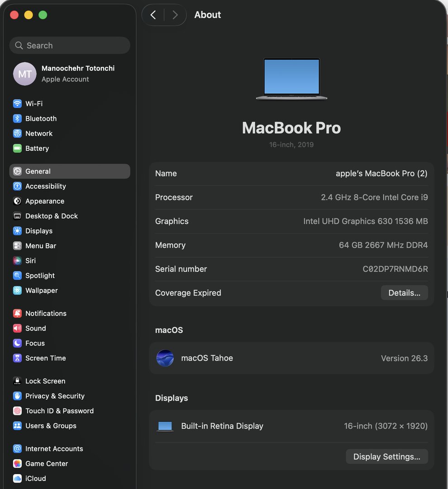
Task: Open Manoochehr Totonchi Apple Account
Action: 70,74
